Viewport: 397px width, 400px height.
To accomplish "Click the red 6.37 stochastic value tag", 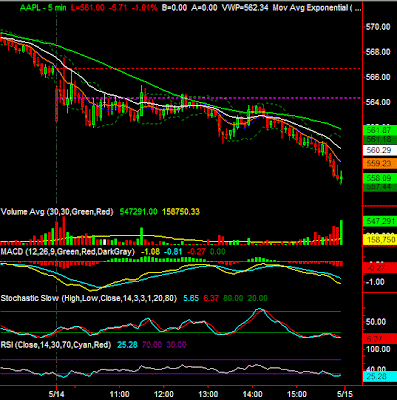I will click(379, 339).
